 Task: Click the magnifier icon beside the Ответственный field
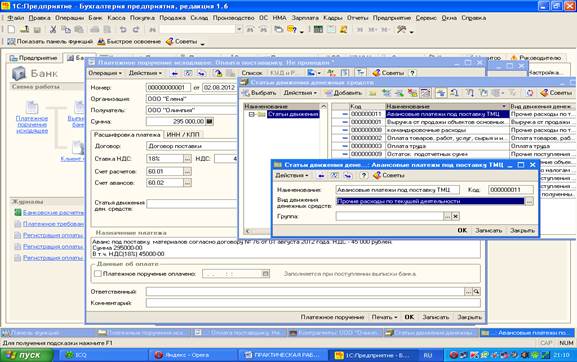[x=477, y=292]
